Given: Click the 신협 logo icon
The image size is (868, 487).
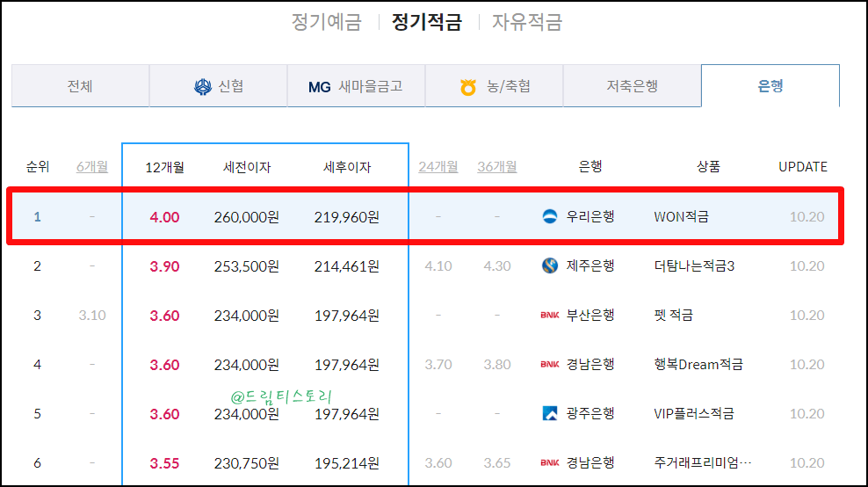Looking at the screenshot, I should click(203, 87).
